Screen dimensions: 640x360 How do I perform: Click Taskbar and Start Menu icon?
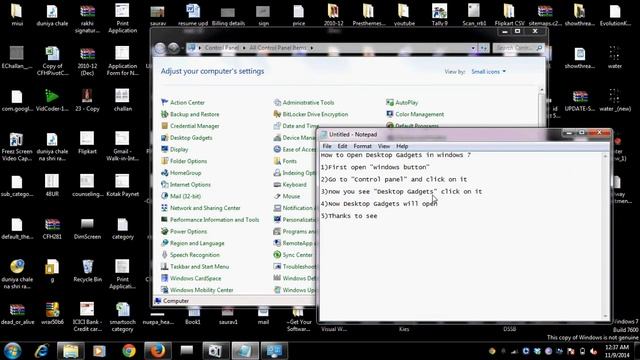(164, 267)
